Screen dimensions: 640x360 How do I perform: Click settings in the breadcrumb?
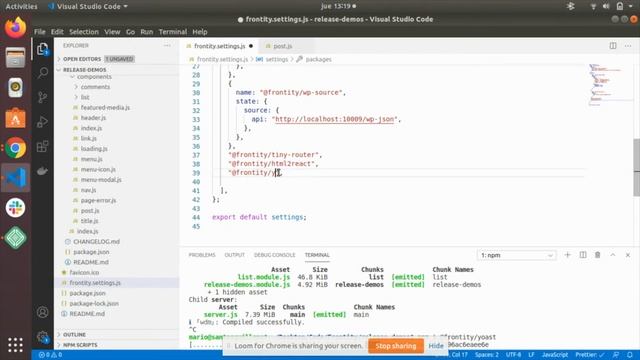(276, 59)
